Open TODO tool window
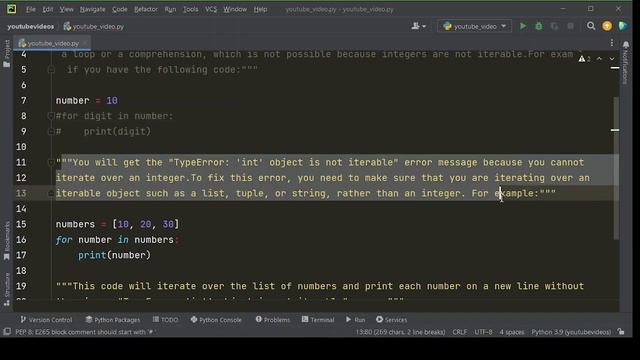Image resolution: width=640 pixels, height=360 pixels. point(165,320)
